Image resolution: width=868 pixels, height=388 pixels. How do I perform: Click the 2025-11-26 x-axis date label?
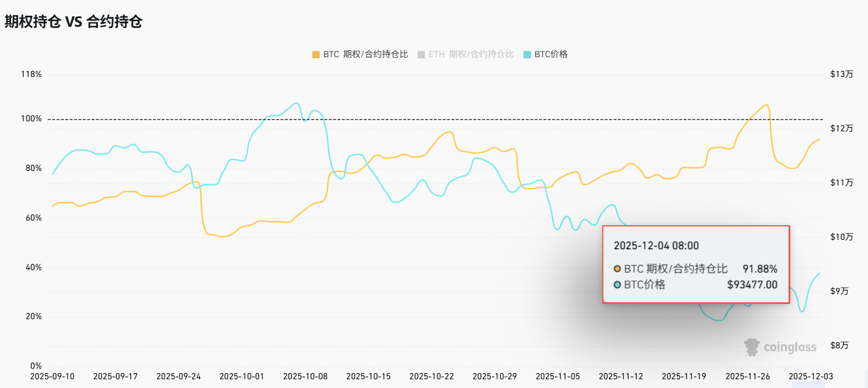748,376
